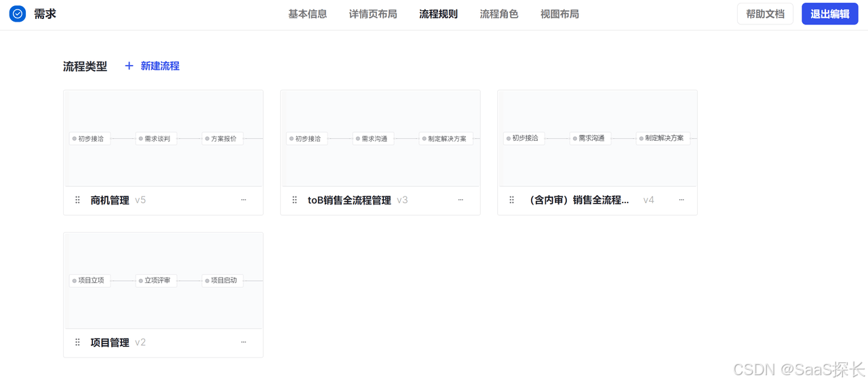
Task: Select the 立项评审 node in 项目管理 preview
Action: click(156, 280)
